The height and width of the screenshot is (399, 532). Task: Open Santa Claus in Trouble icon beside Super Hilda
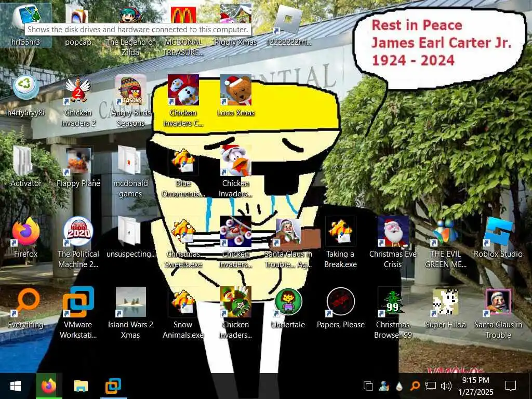[x=498, y=313]
